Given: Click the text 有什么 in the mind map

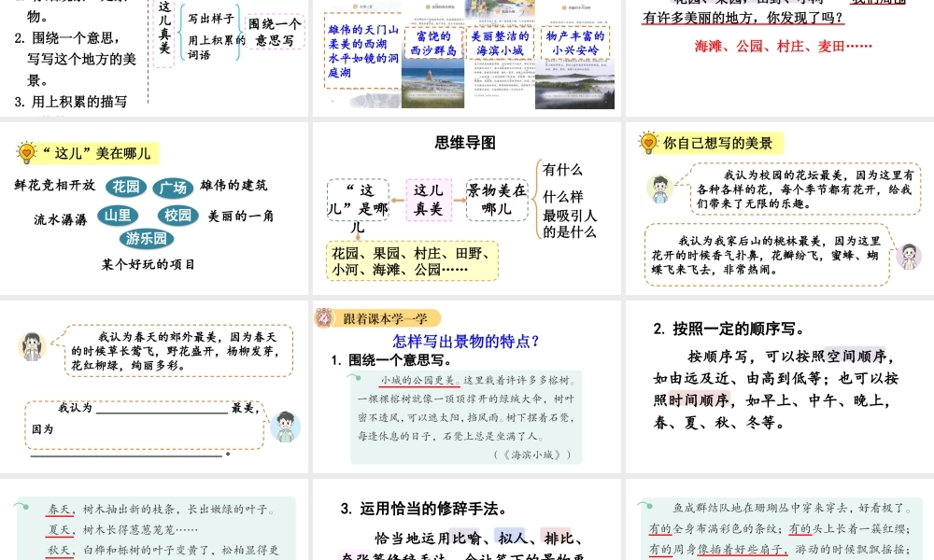Looking at the screenshot, I should point(562,170).
